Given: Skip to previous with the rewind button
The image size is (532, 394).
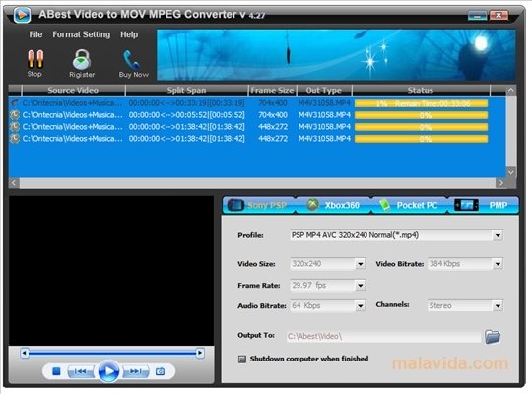Looking at the screenshot, I should point(81,371).
